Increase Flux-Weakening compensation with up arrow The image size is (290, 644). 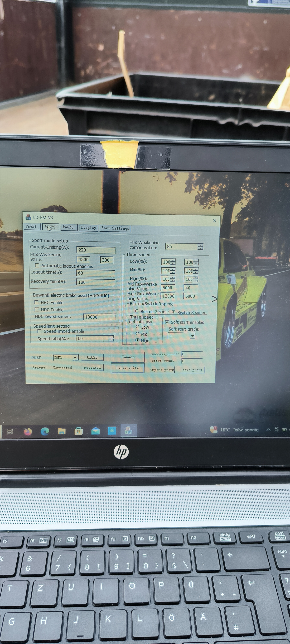200,245
